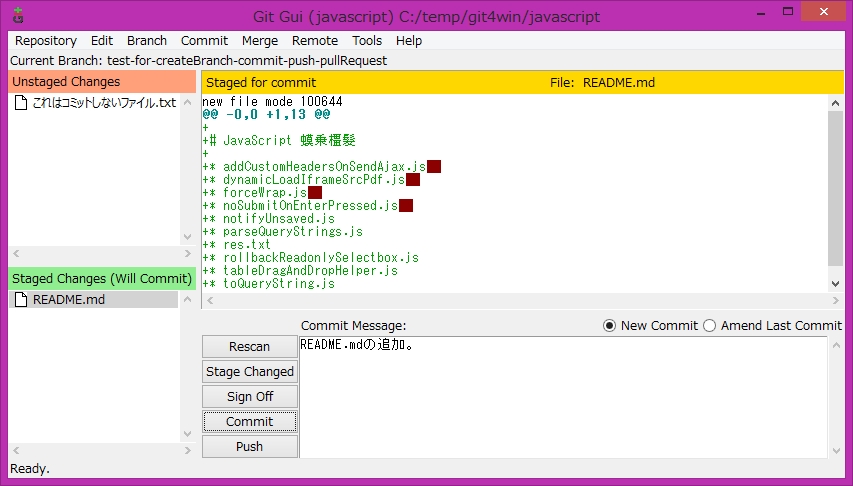This screenshot has width=853, height=486.
Task: Open the Branch menu
Action: click(147, 41)
